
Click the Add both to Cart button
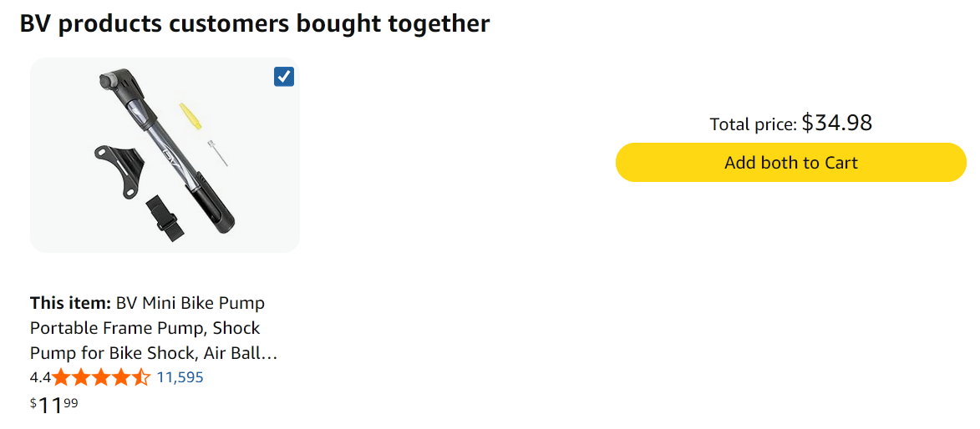(x=790, y=163)
